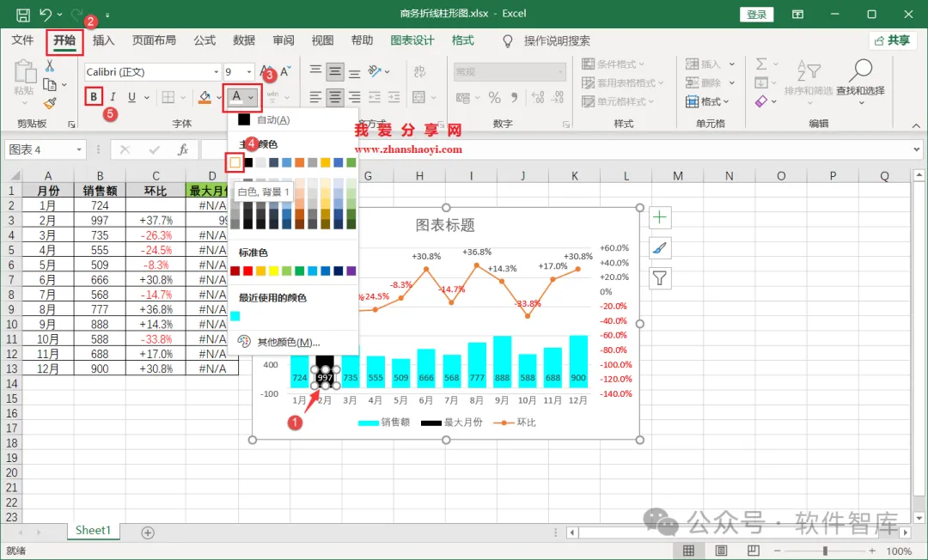Select white background 1 theme color

click(235, 162)
